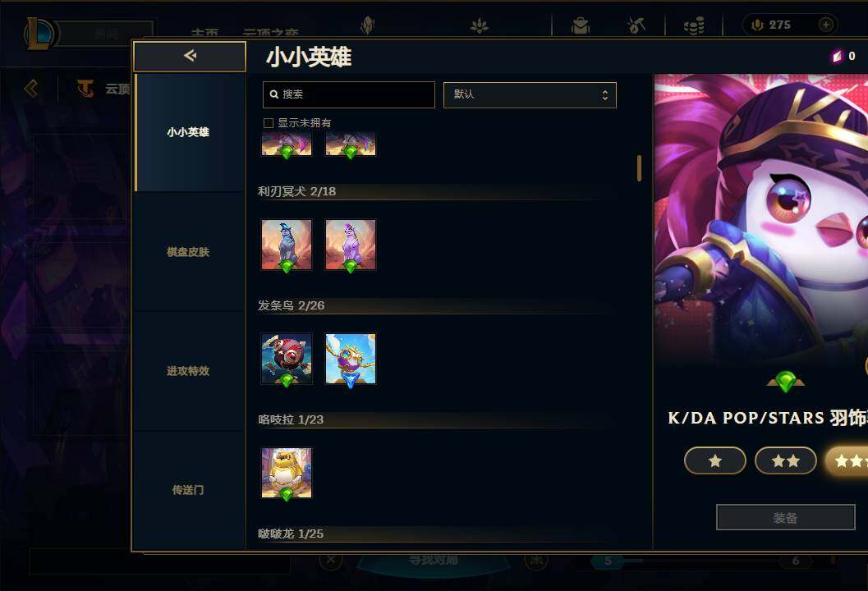The image size is (868, 591).
Task: Click the League of Legends logo icon
Action: (x=39, y=33)
